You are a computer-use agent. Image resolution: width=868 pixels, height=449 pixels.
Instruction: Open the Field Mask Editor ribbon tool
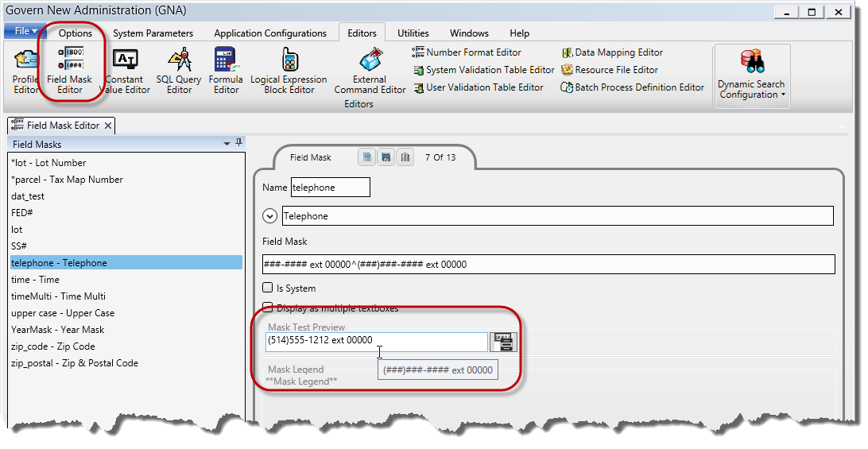tap(69, 70)
